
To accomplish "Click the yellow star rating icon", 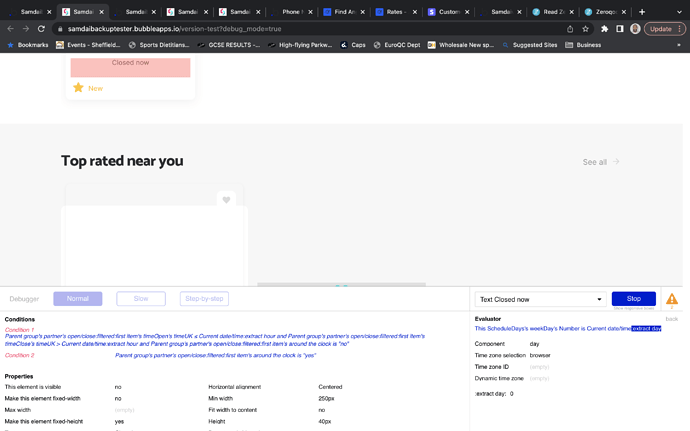I will (x=78, y=88).
